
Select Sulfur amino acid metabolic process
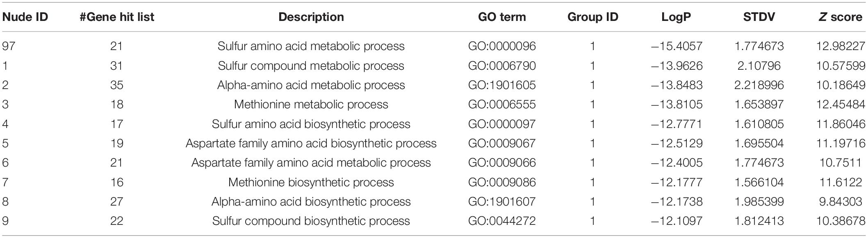click(x=311, y=46)
